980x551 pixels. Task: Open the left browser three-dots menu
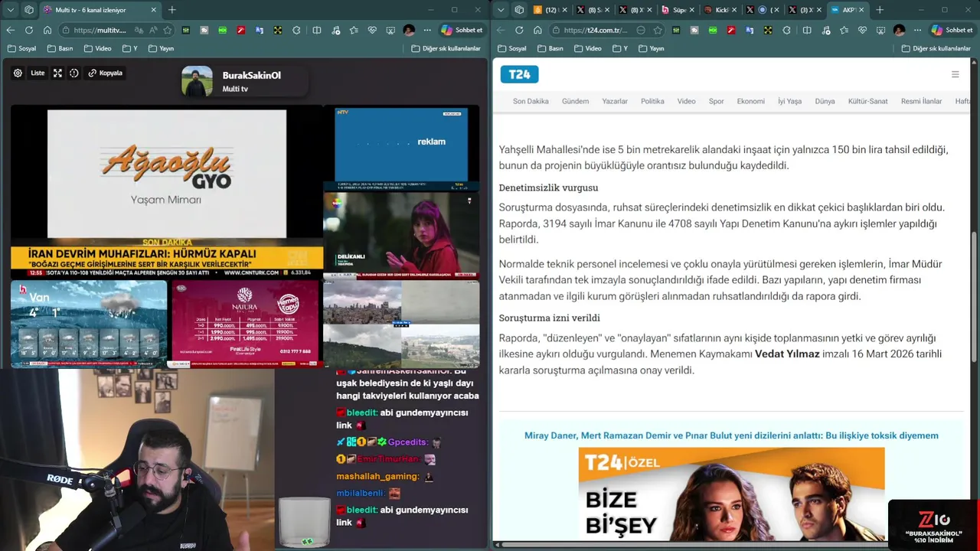427,30
